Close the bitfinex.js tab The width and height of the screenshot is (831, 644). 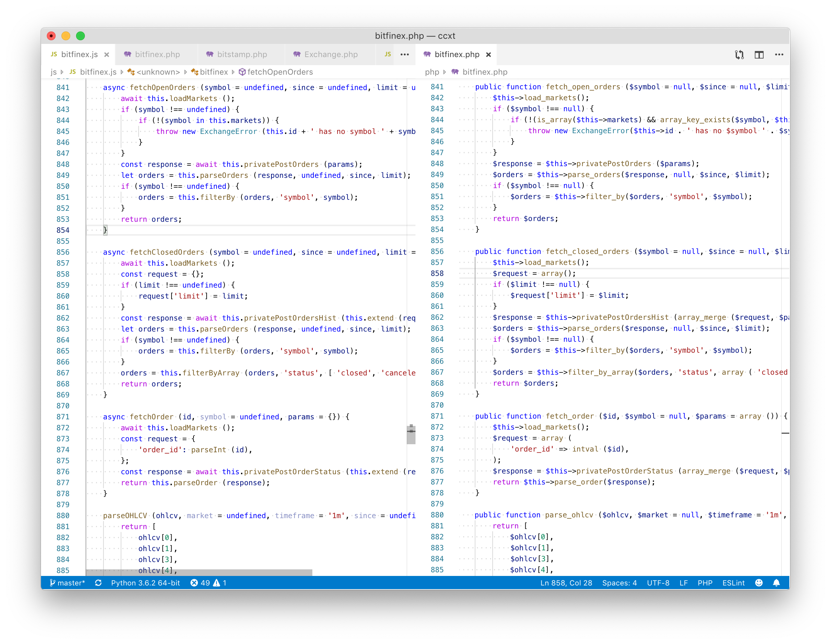click(x=106, y=55)
